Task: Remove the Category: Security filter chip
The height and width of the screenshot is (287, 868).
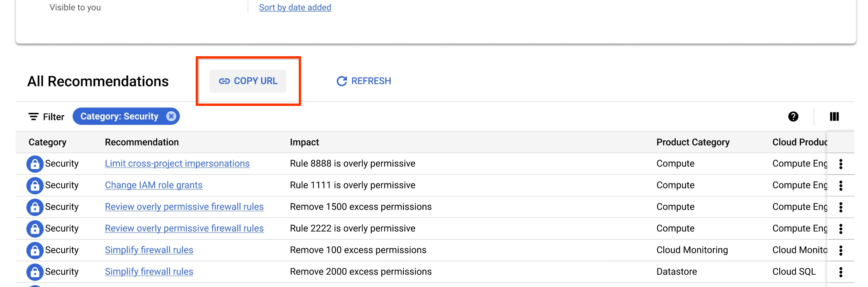Action: 171,116
